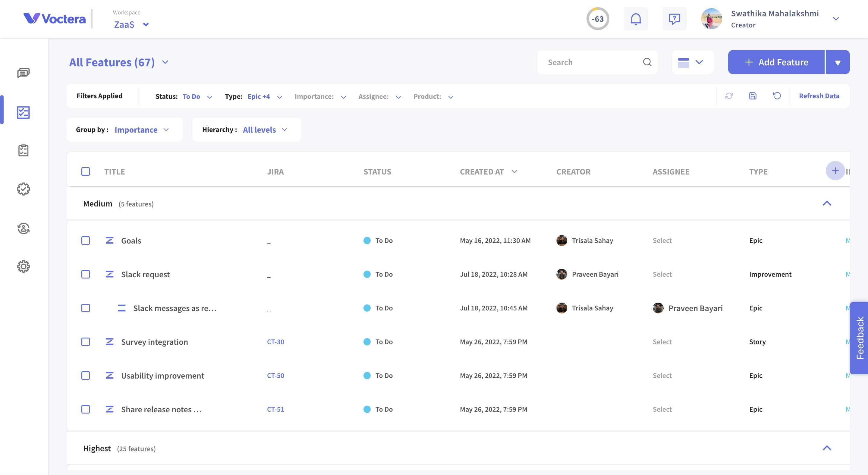
Task: Collapse the Medium group
Action: click(x=826, y=203)
